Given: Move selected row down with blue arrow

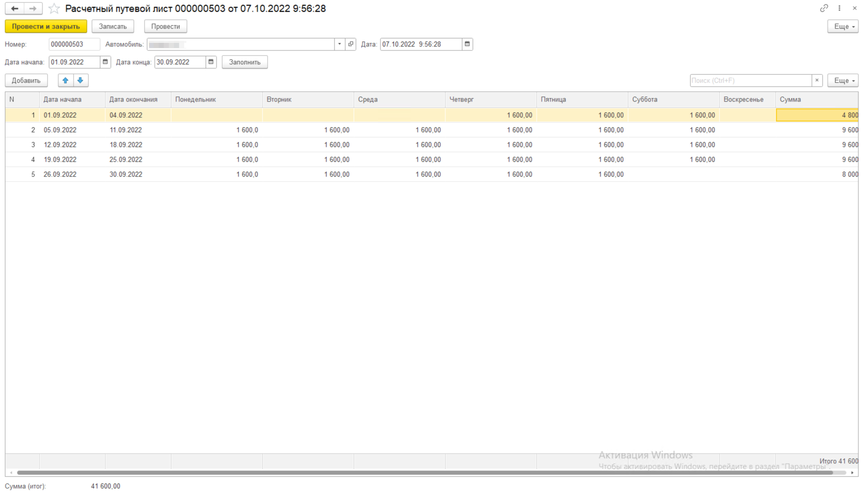Looking at the screenshot, I should pos(81,81).
